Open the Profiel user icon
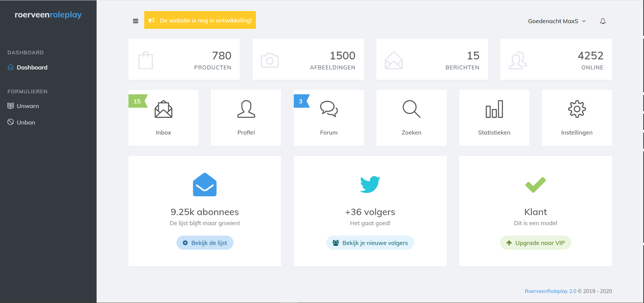This screenshot has height=303, width=644. tap(246, 109)
